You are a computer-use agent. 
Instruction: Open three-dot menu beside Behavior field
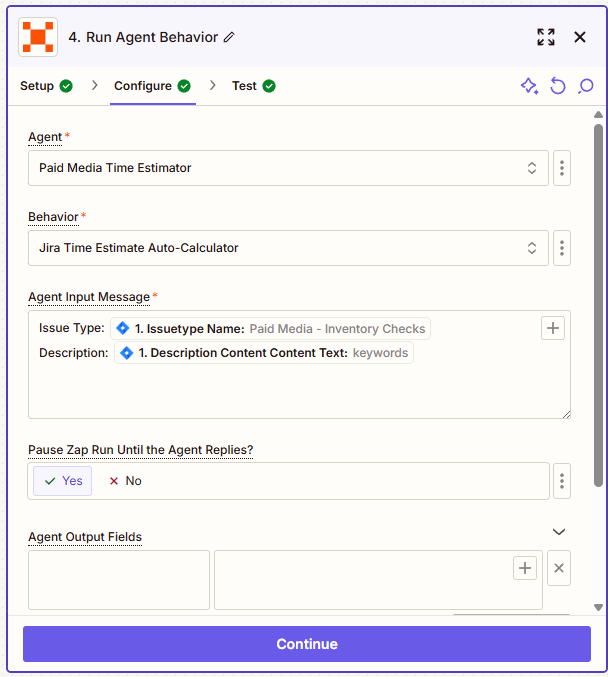pyautogui.click(x=562, y=248)
